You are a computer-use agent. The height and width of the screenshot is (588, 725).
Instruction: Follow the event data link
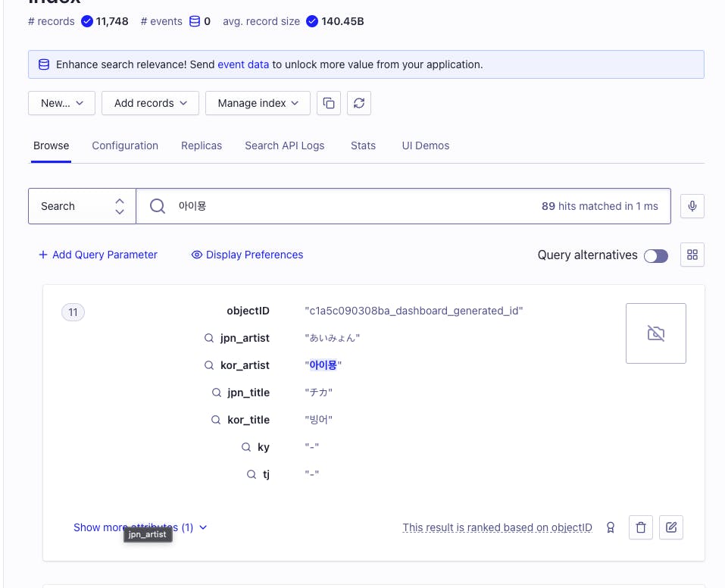(x=243, y=64)
